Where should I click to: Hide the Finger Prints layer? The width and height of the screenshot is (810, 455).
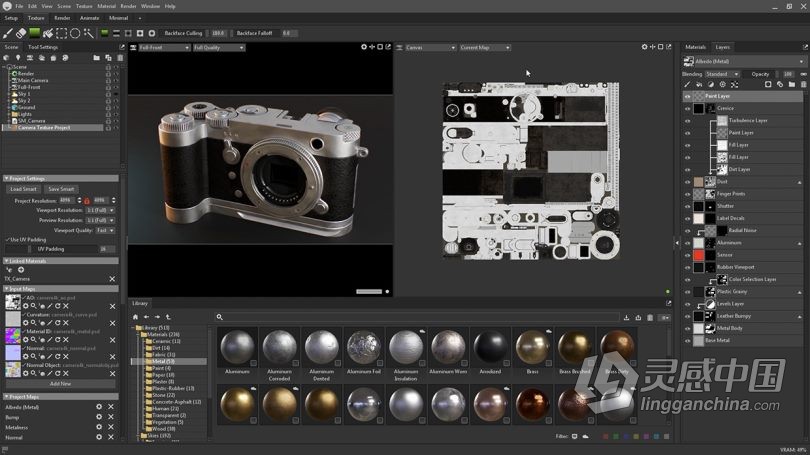[x=688, y=194]
